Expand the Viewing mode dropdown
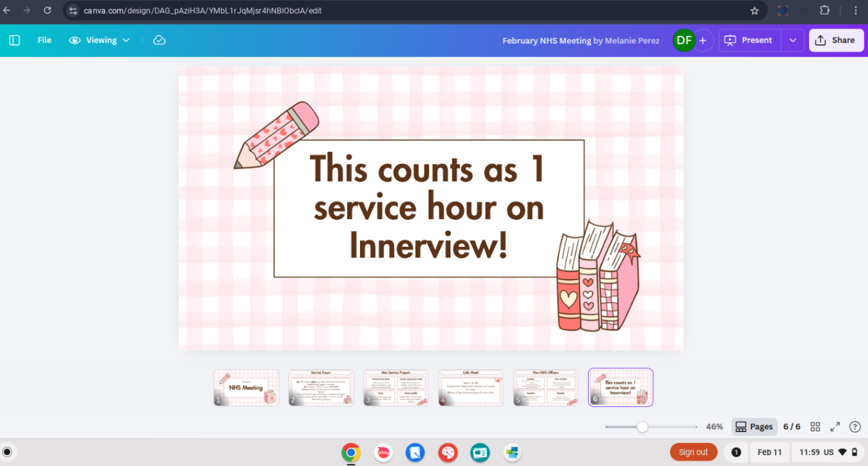This screenshot has height=466, width=868. (x=100, y=40)
